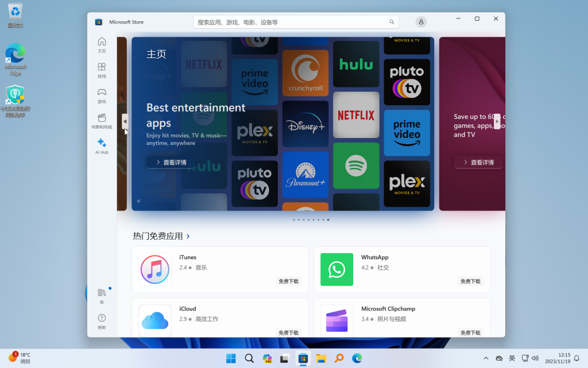The image size is (588, 368).
Task: Click 查看详情 on Best entertainment apps banner
Action: pos(171,162)
